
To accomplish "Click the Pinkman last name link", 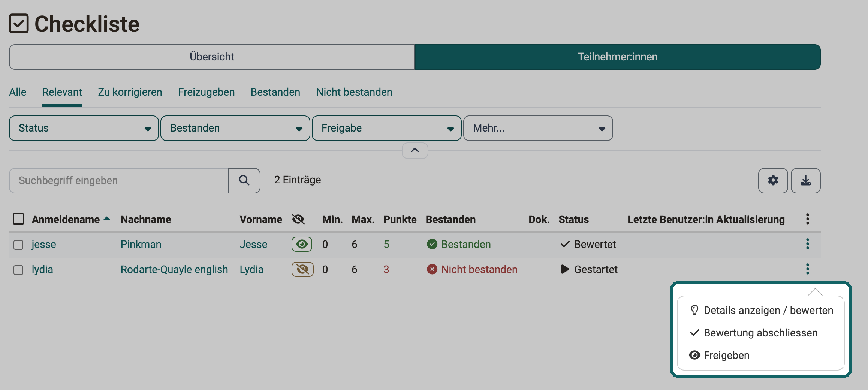I will point(141,244).
